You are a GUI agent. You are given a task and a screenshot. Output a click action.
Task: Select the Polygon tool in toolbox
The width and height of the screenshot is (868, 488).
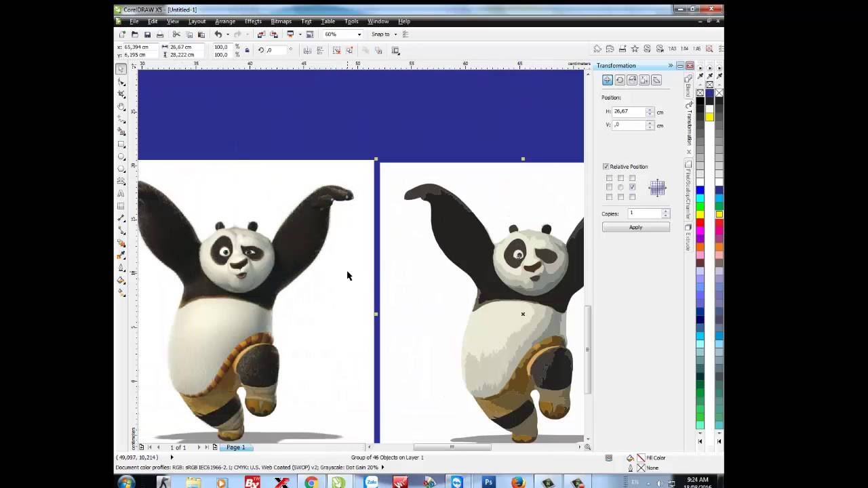point(121,169)
